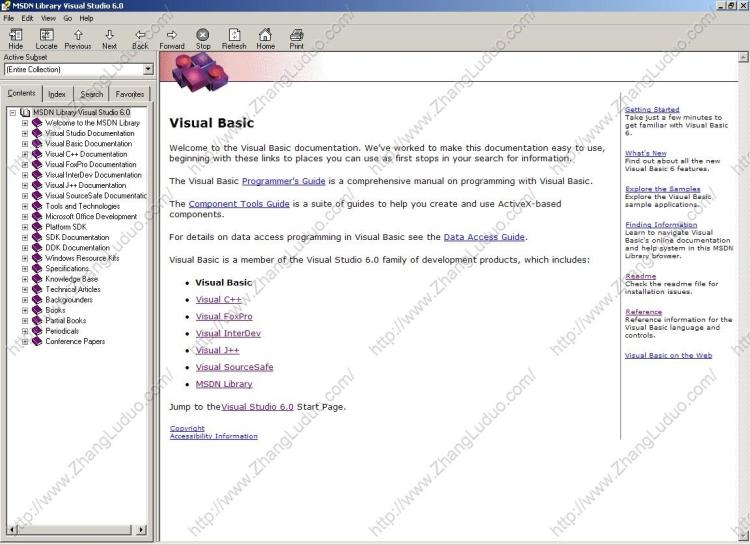This screenshot has width=750, height=545.
Task: Open the Getting Started link
Action: [x=652, y=109]
